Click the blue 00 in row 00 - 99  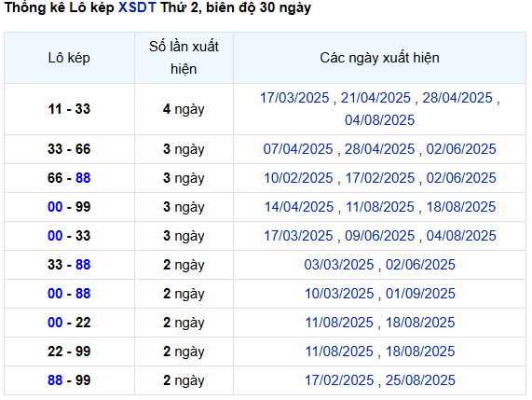tap(55, 207)
